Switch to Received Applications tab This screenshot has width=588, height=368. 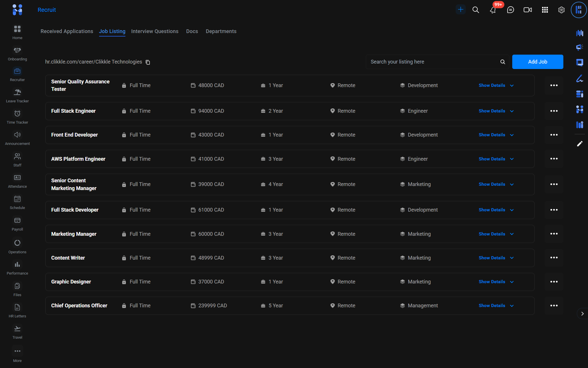pos(67,31)
